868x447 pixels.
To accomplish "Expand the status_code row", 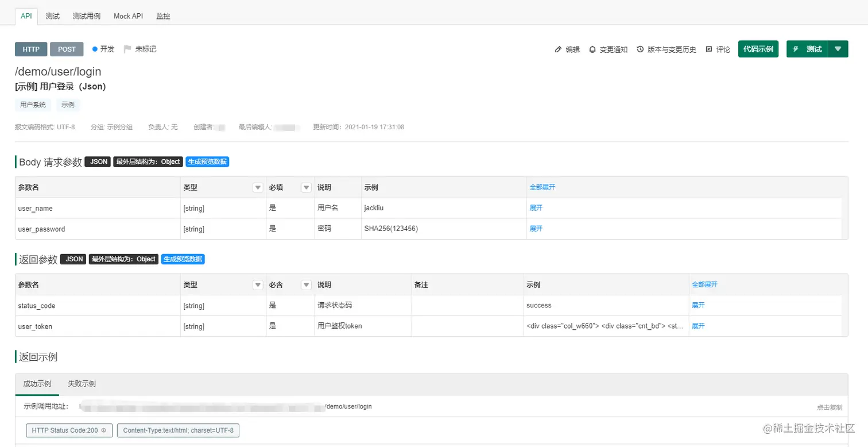I will [x=698, y=305].
